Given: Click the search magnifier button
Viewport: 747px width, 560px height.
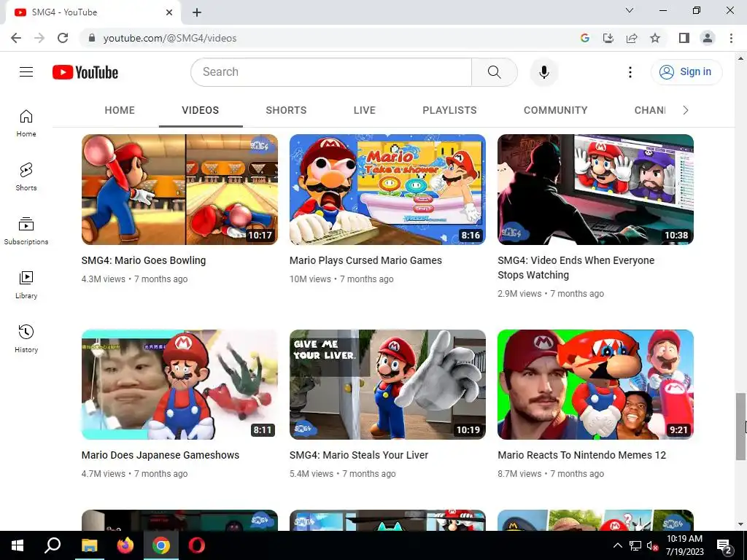Looking at the screenshot, I should pyautogui.click(x=494, y=72).
